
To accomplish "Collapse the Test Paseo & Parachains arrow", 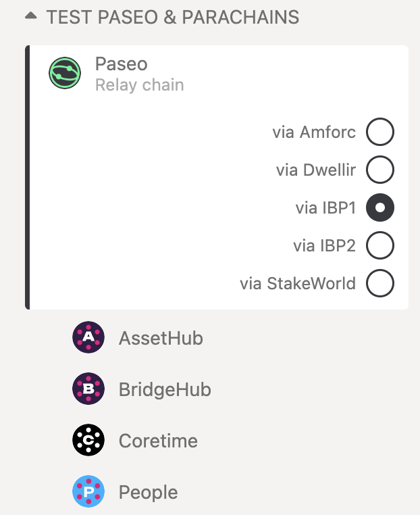I will 31,16.
